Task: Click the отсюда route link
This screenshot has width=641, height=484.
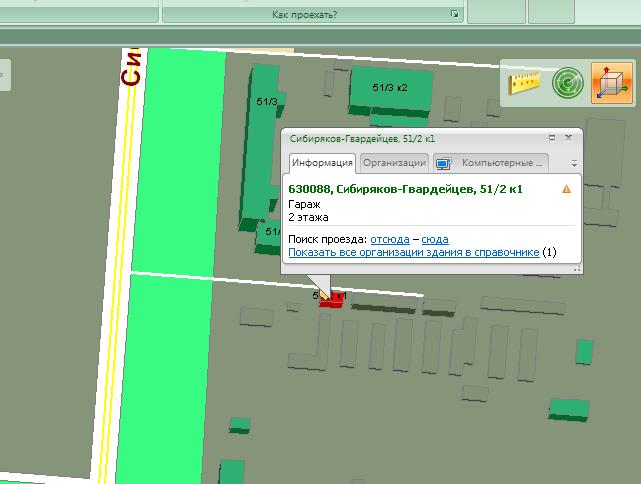Action: pos(390,239)
